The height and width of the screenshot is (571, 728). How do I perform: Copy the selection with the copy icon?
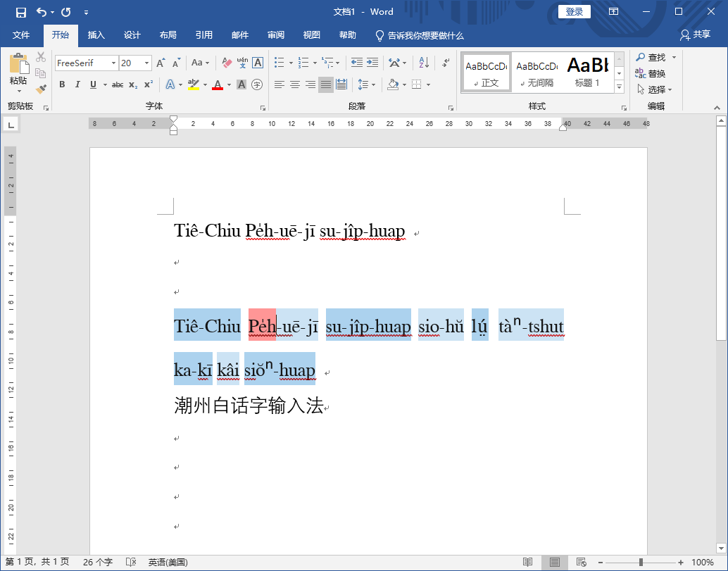41,73
